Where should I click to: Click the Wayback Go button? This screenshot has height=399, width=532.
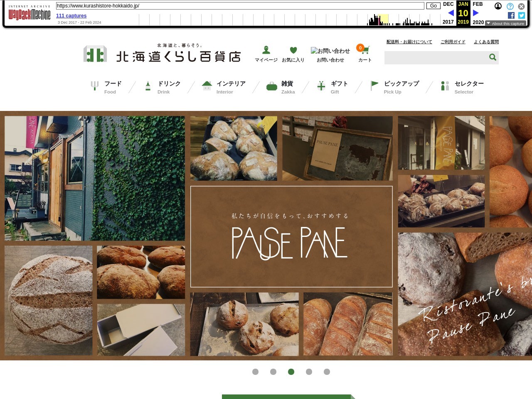coord(433,6)
